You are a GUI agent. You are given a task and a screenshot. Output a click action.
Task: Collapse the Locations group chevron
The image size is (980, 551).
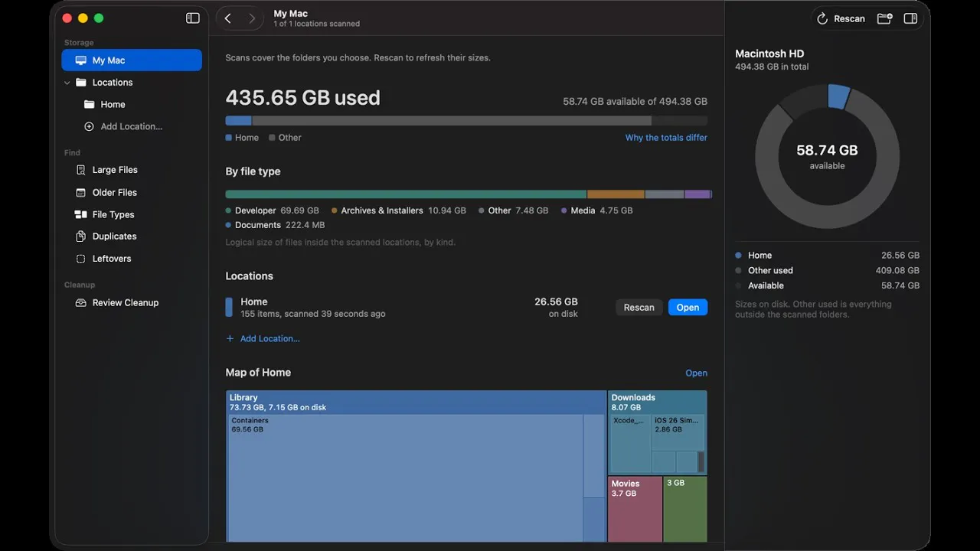[67, 83]
